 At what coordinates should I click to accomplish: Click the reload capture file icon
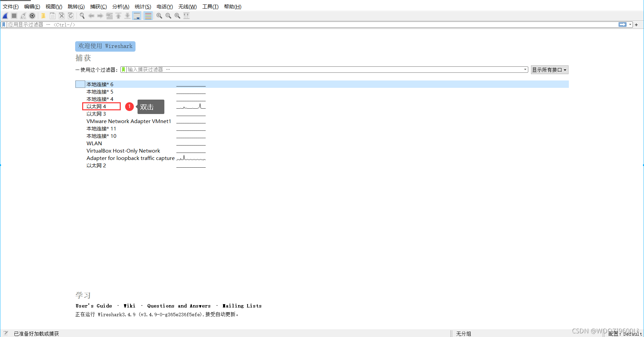click(x=71, y=16)
